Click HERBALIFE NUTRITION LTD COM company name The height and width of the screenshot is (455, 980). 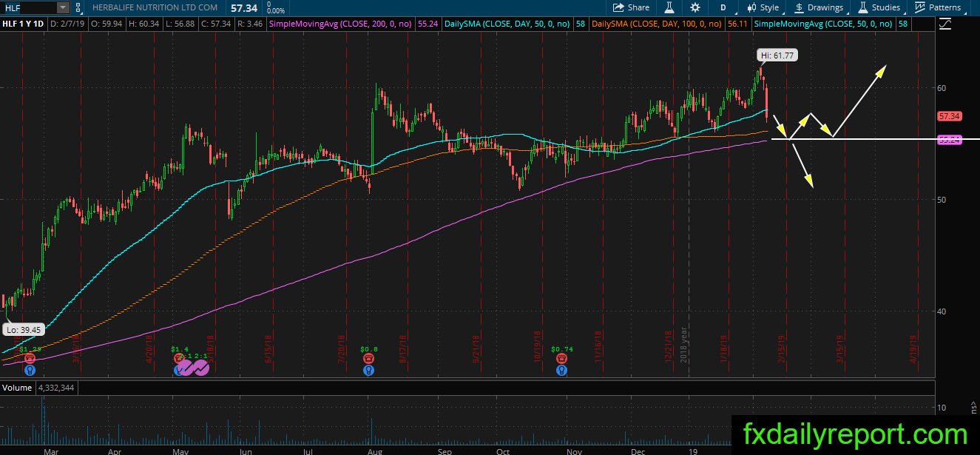155,7
